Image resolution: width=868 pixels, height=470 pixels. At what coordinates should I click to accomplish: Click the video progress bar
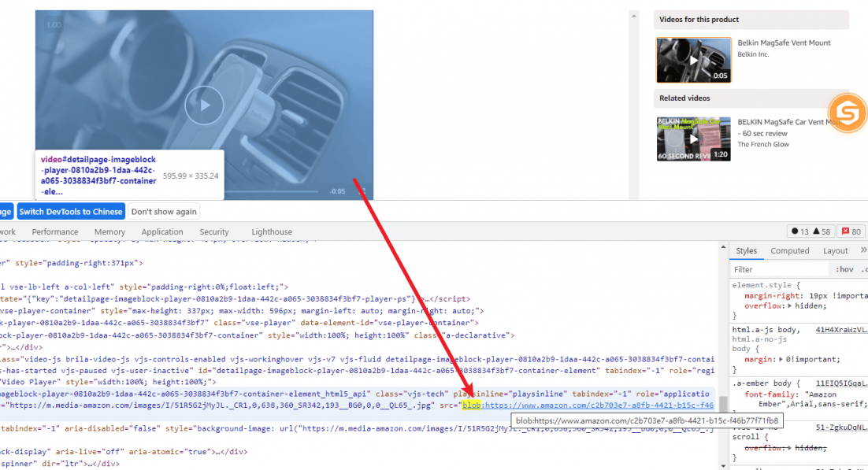(271, 191)
